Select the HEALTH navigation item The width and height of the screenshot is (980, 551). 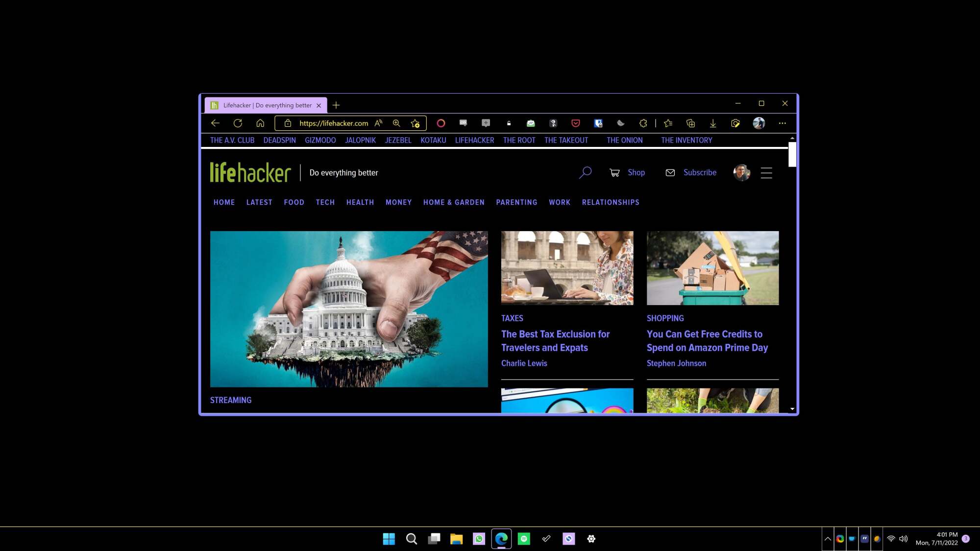pyautogui.click(x=360, y=202)
